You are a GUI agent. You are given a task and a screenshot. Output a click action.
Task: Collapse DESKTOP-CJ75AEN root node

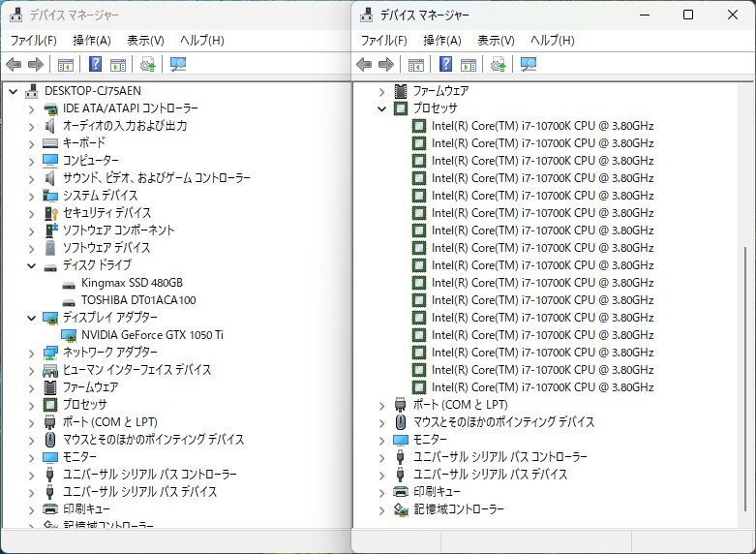point(13,91)
